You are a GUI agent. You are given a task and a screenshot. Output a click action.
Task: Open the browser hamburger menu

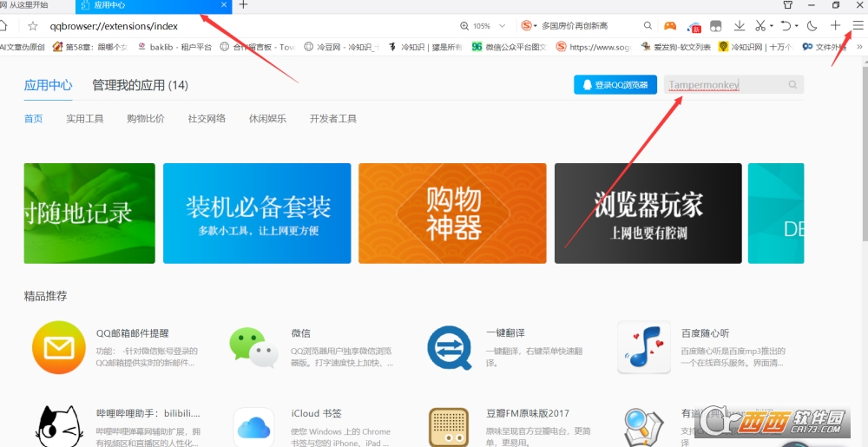pos(858,25)
